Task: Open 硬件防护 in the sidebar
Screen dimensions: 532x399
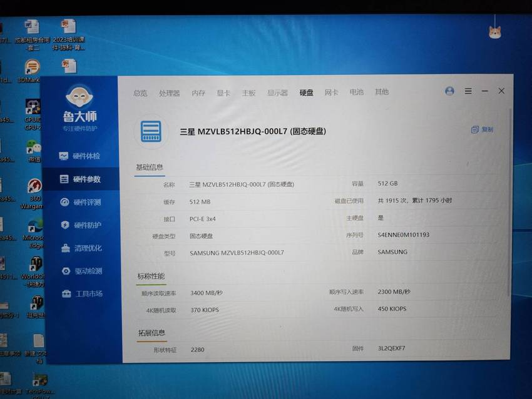Action: 81,225
